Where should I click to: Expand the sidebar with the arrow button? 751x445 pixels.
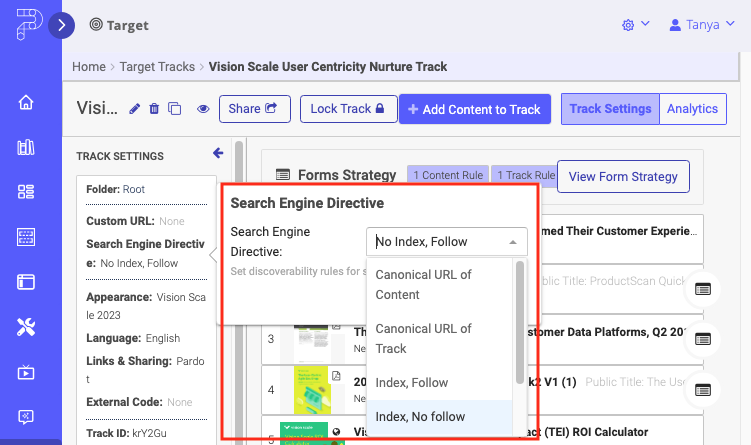coord(61,25)
